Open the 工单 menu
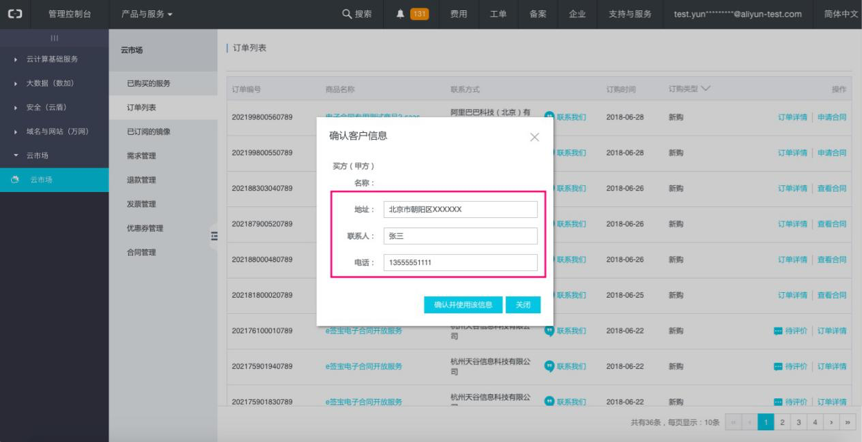Screen dimensions: 862x442 (498, 14)
